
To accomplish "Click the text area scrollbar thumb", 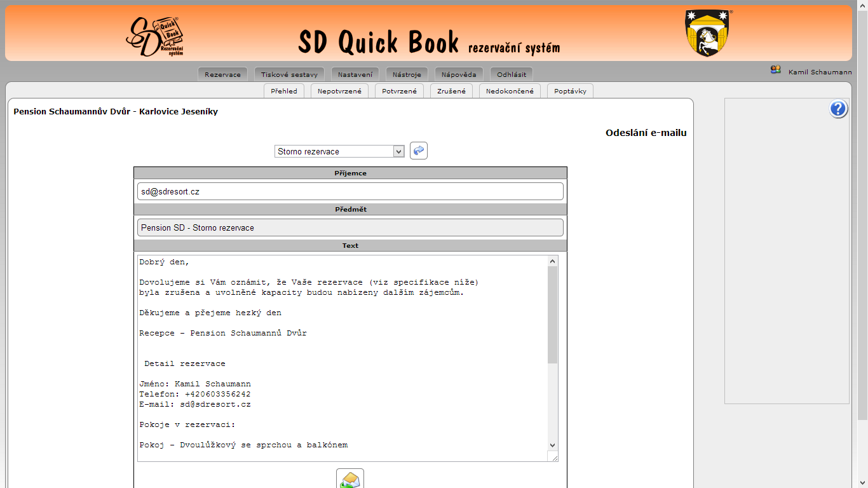I will 552,315.
